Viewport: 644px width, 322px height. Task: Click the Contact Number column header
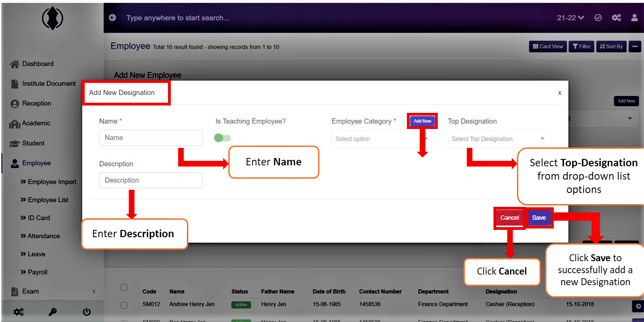tap(381, 292)
